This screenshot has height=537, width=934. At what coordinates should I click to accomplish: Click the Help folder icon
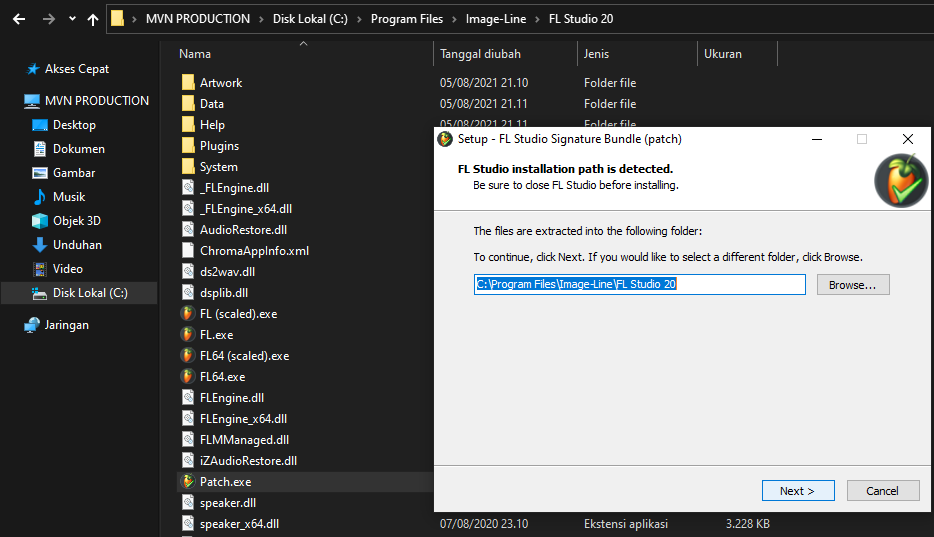click(x=188, y=124)
